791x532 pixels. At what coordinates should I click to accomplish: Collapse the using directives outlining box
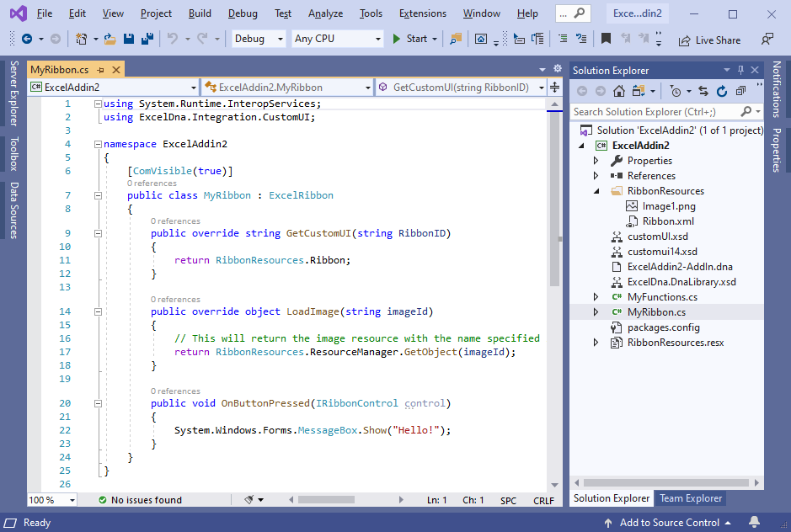[98, 104]
